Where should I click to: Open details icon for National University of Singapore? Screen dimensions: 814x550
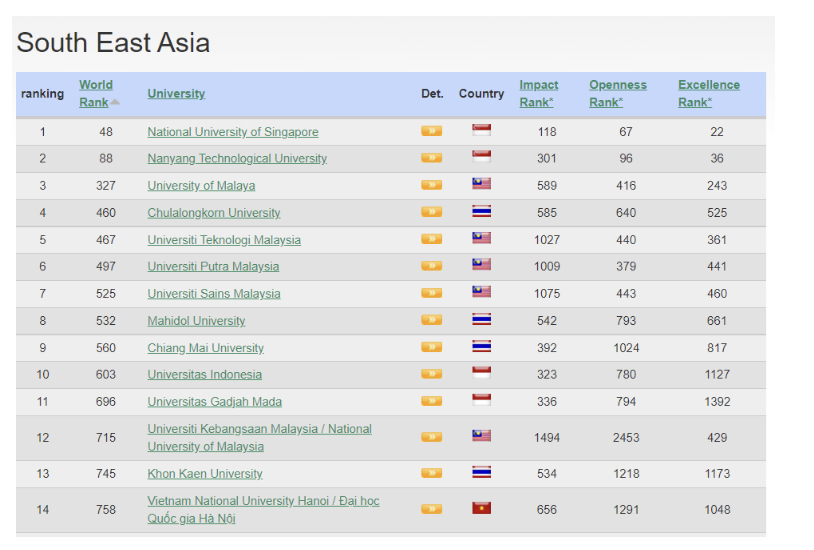[431, 131]
